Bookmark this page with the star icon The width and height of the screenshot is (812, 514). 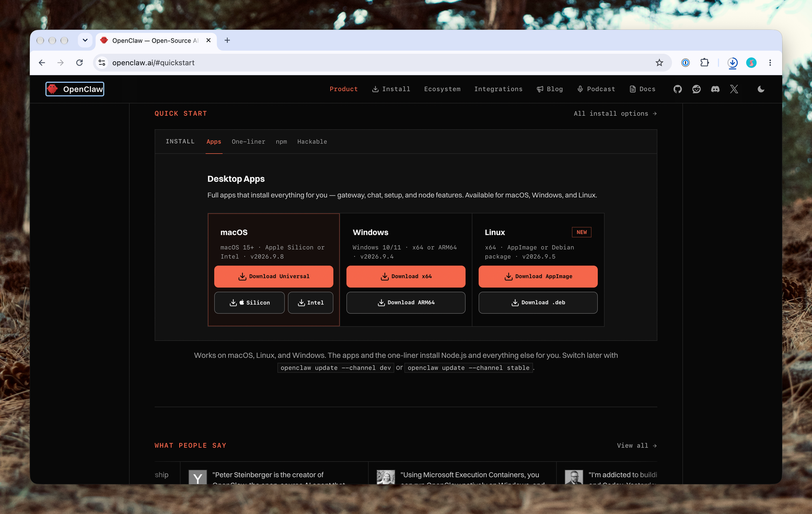click(659, 63)
